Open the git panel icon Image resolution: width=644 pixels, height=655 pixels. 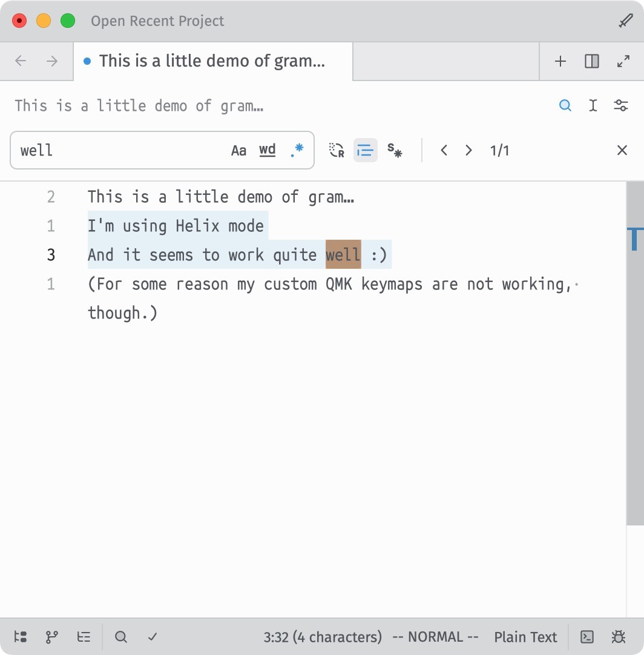pos(52,637)
